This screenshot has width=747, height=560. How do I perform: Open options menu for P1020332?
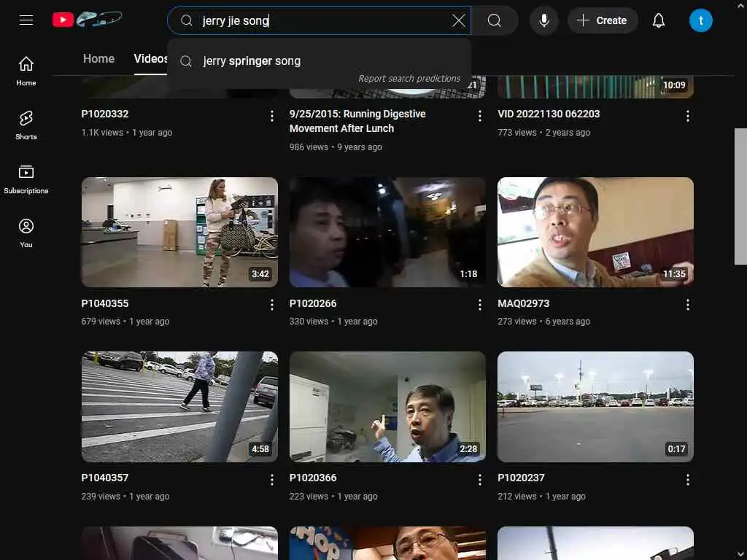(271, 116)
